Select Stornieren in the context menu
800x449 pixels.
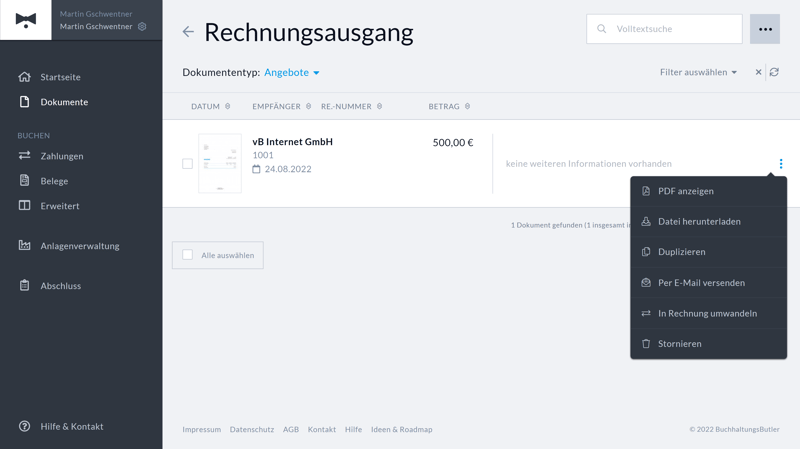(679, 344)
